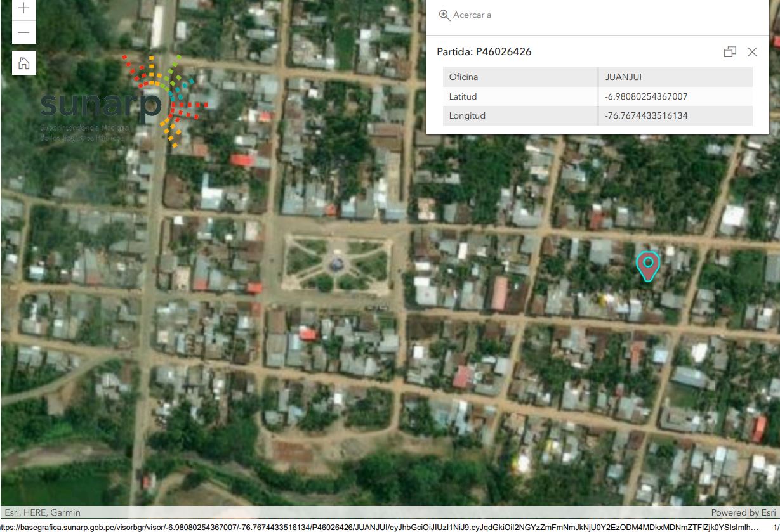The image size is (780, 532).
Task: Click the central plaza park on map
Action: [x=336, y=263]
